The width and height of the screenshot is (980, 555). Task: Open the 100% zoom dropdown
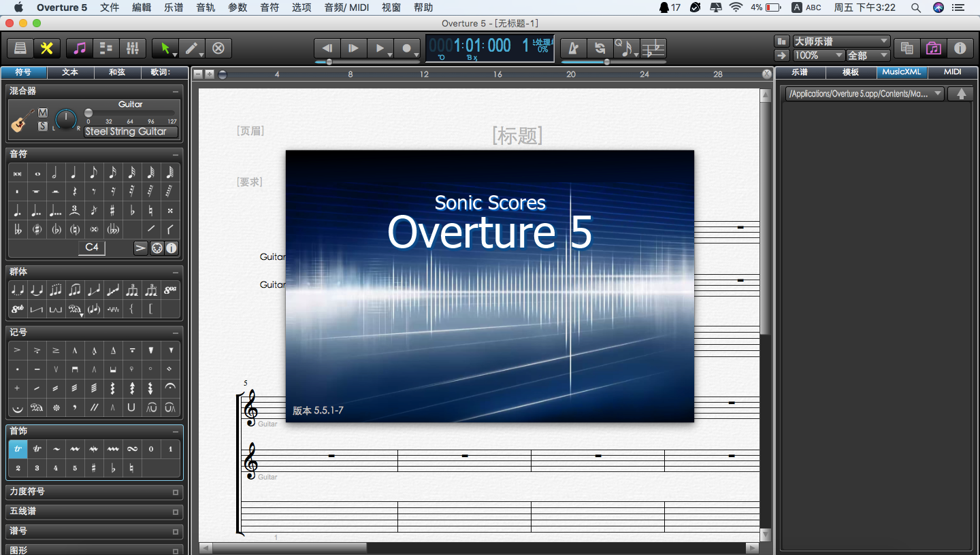tap(819, 55)
